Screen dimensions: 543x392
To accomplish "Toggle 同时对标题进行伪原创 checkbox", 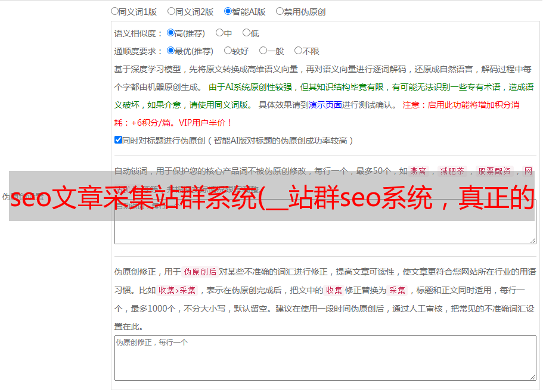I will (x=118, y=140).
